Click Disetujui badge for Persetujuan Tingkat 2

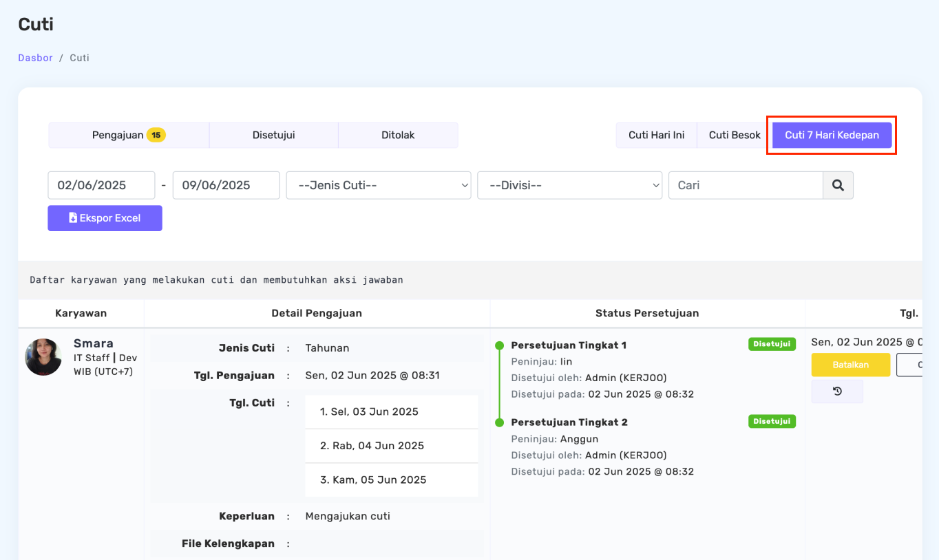pyautogui.click(x=772, y=421)
